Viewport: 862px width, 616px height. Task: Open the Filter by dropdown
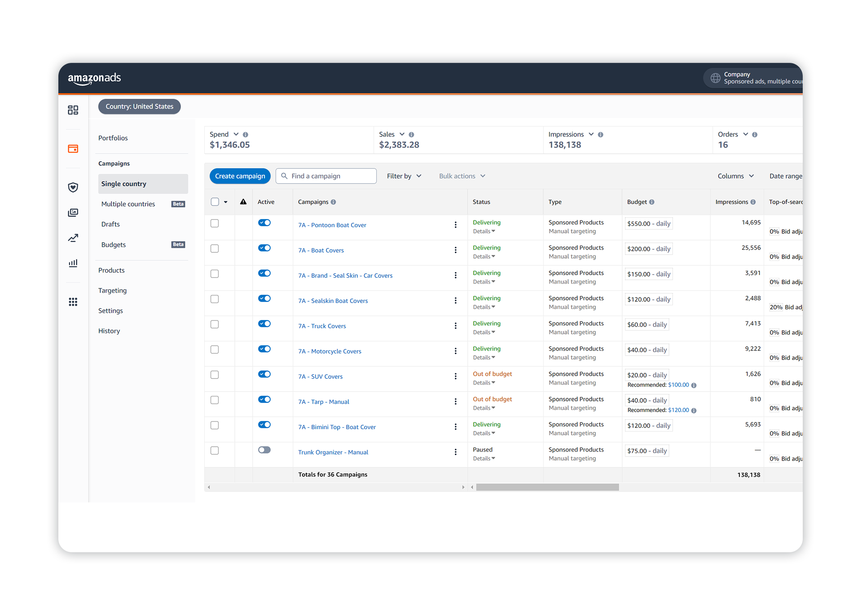tap(403, 176)
